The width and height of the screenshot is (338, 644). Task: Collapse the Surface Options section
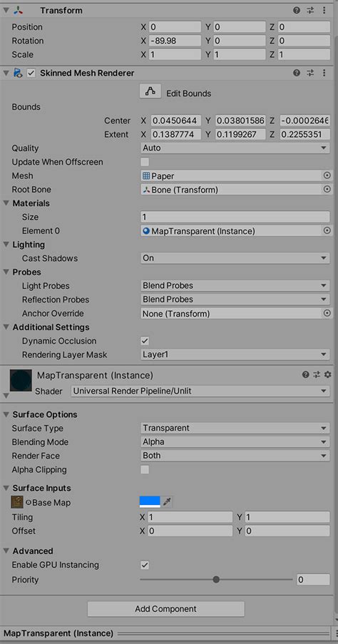6,414
